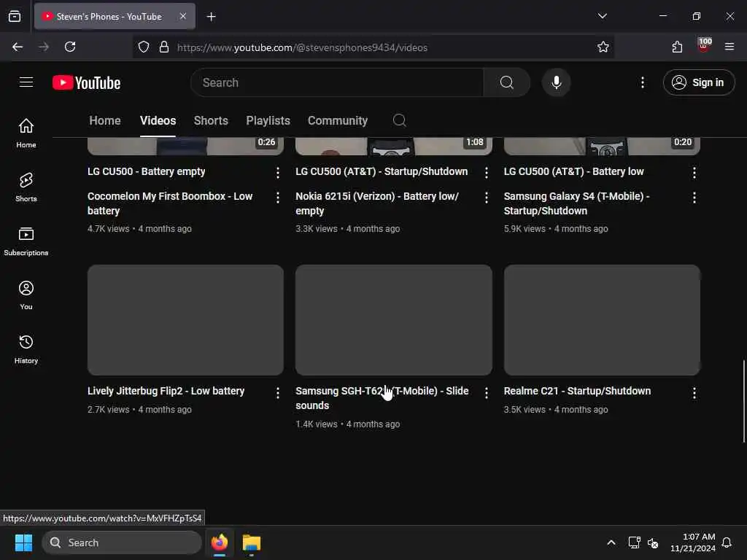Viewport: 747px width, 560px height.
Task: Click the YouTube logo
Action: coord(86,83)
